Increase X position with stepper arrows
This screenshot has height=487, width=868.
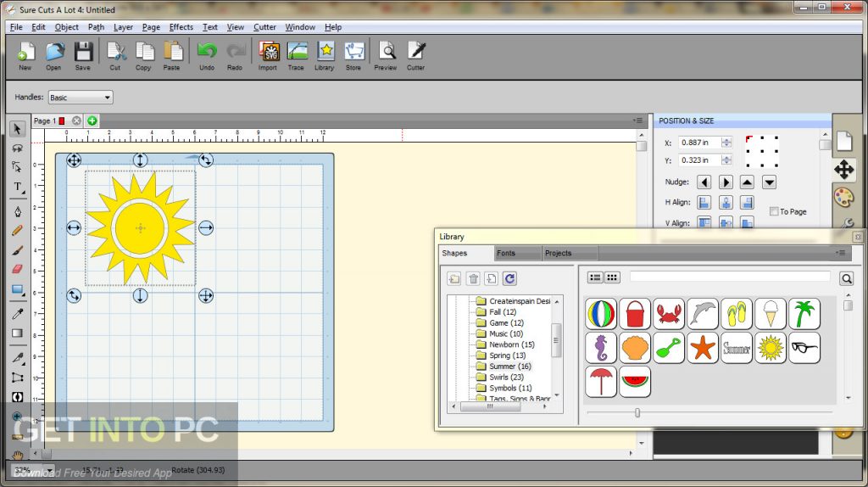point(726,140)
